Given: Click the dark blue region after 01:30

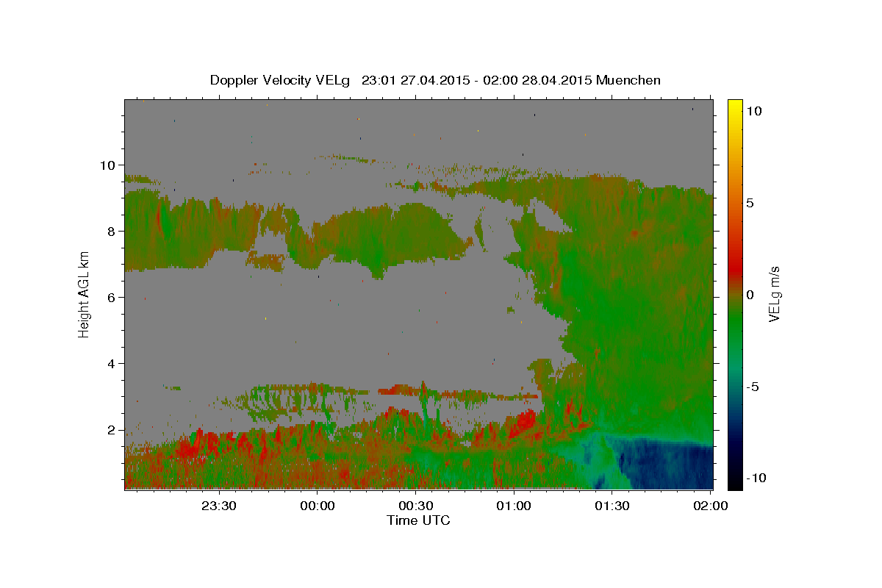Looking at the screenshot, I should (x=665, y=465).
